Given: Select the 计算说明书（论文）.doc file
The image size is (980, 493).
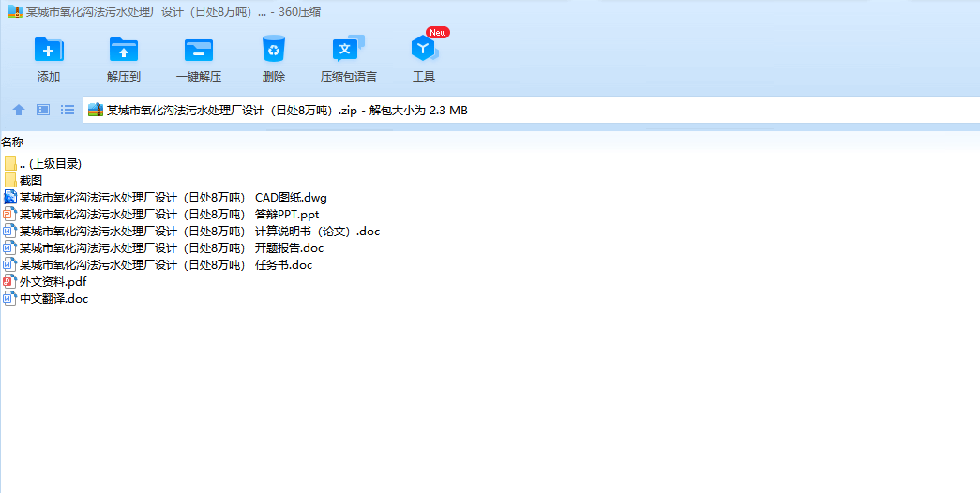Looking at the screenshot, I should click(x=192, y=232).
